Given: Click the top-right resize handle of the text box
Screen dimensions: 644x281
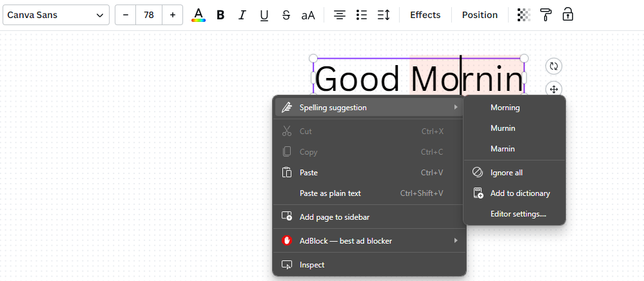Looking at the screenshot, I should (524, 59).
